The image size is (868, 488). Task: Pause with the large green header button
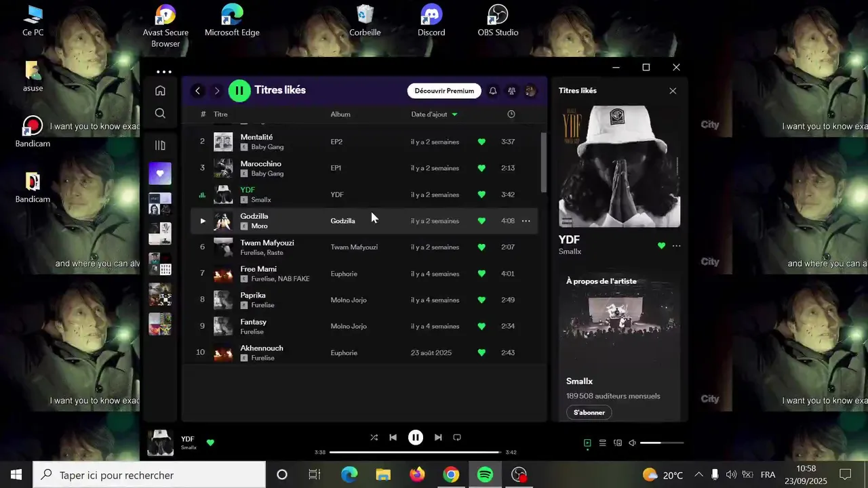coord(239,90)
